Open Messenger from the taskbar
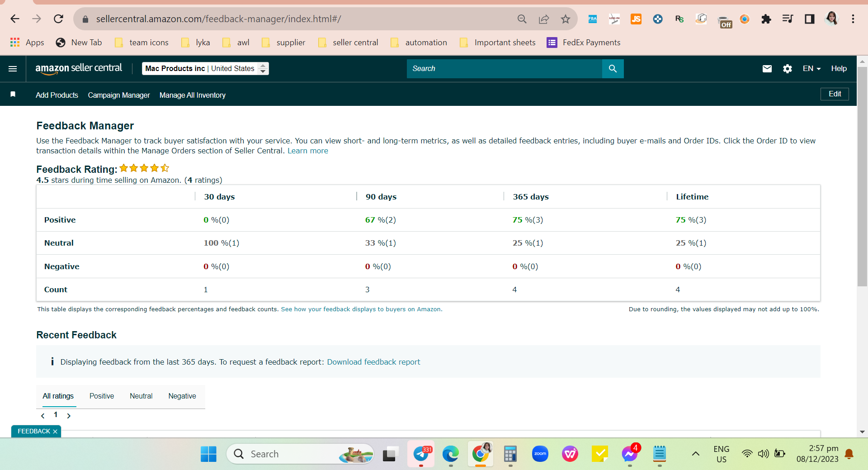Image resolution: width=868 pixels, height=470 pixels. click(x=629, y=454)
